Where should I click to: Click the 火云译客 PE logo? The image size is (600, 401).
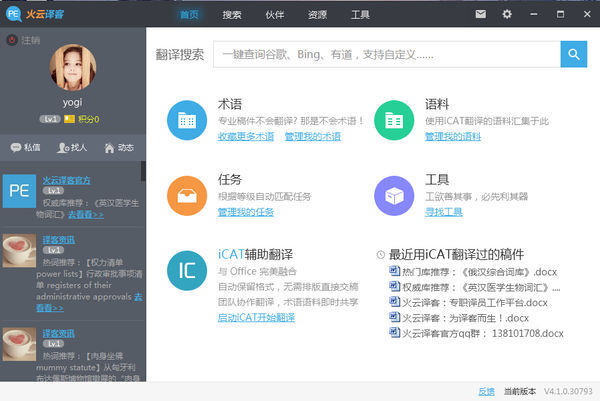pos(13,14)
